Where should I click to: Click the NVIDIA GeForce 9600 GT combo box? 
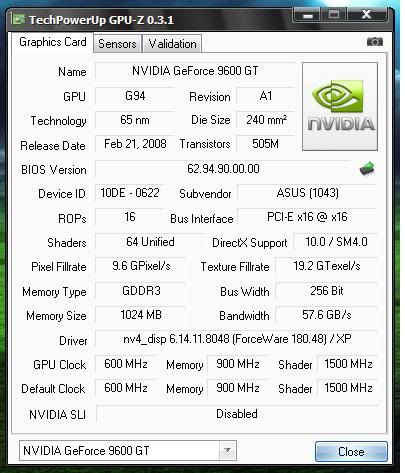pos(128,451)
